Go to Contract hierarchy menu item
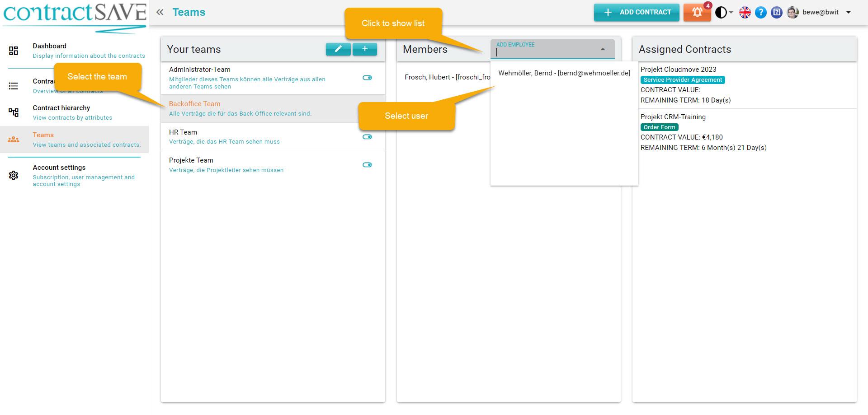This screenshot has width=868, height=415. [x=61, y=108]
